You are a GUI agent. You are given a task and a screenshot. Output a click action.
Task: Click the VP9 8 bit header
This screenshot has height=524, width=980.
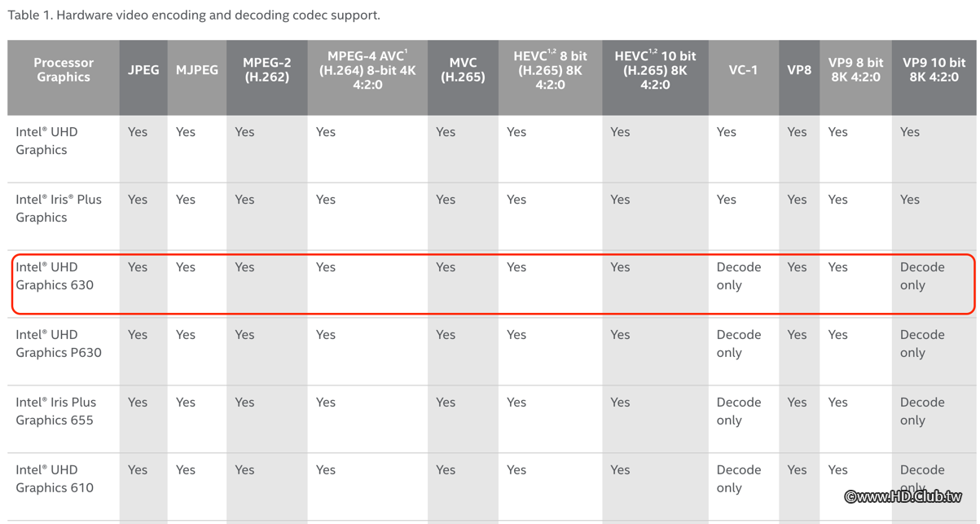[x=855, y=70]
